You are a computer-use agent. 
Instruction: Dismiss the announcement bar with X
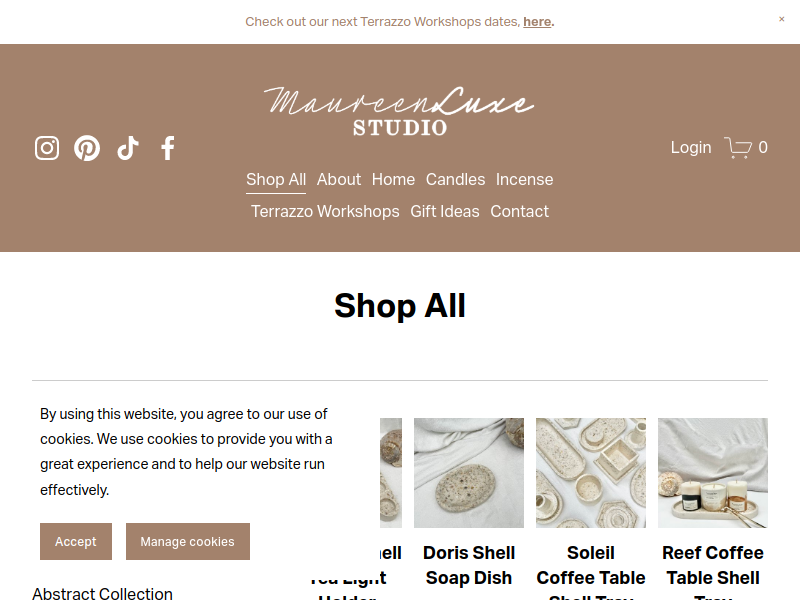click(x=782, y=19)
